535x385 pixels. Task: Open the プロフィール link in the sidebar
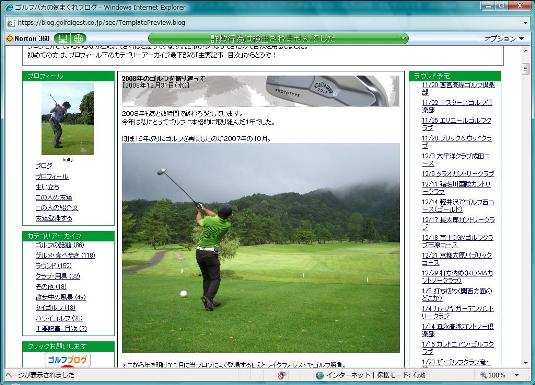[x=52, y=176]
